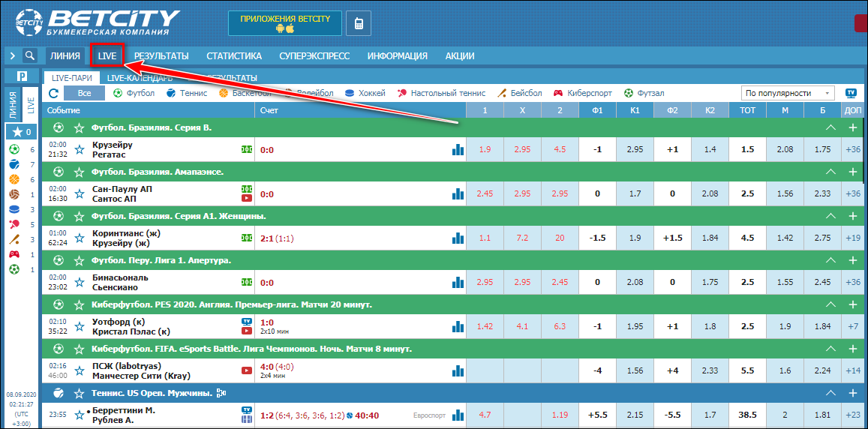Bet on 1.9 odds for Крузейру
The image size is (868, 429).
point(485,149)
